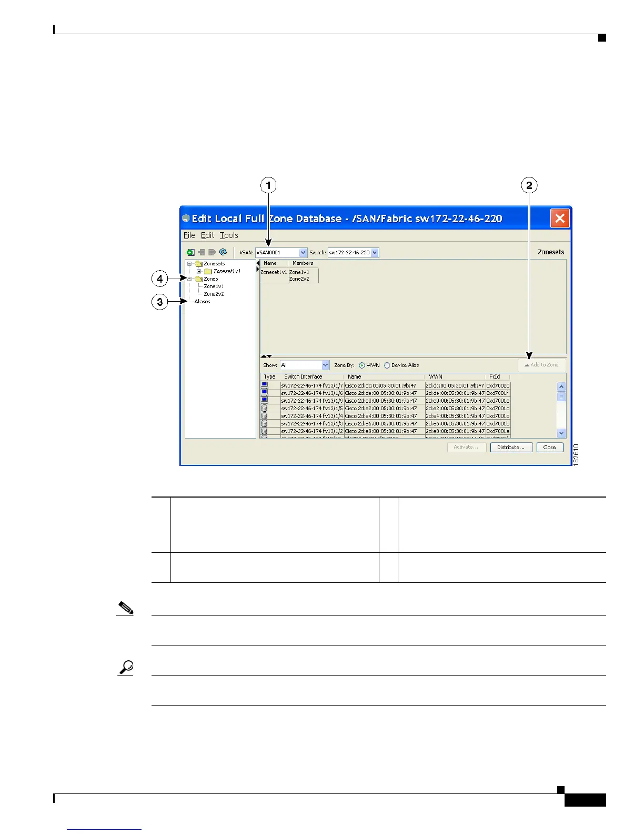Click the Zones folder icon in tree

tap(198, 279)
